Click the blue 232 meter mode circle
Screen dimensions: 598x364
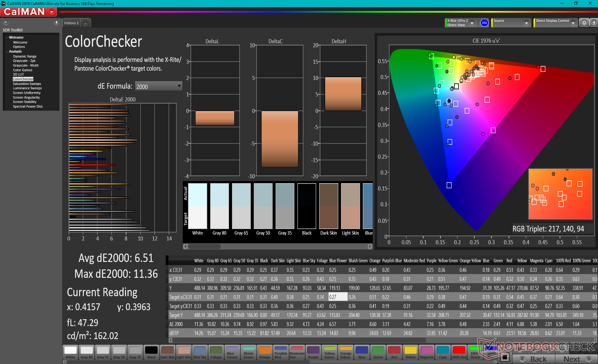(484, 23)
